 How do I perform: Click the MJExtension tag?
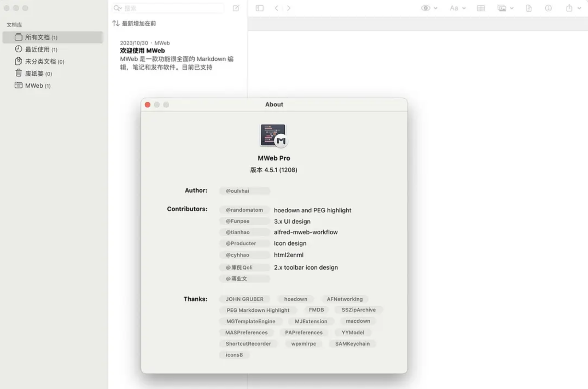coord(311,321)
